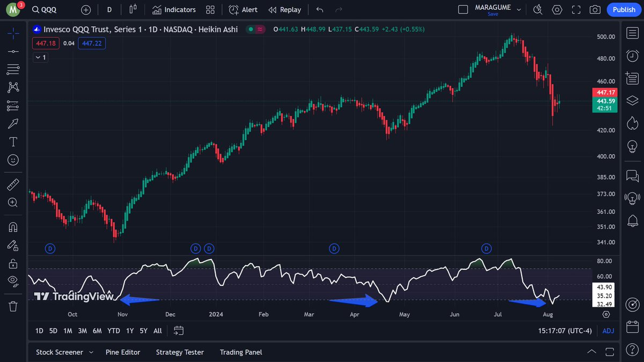The image size is (644, 362).
Task: Expand the Stock Screener dropdown arrow
Action: pos(91,352)
